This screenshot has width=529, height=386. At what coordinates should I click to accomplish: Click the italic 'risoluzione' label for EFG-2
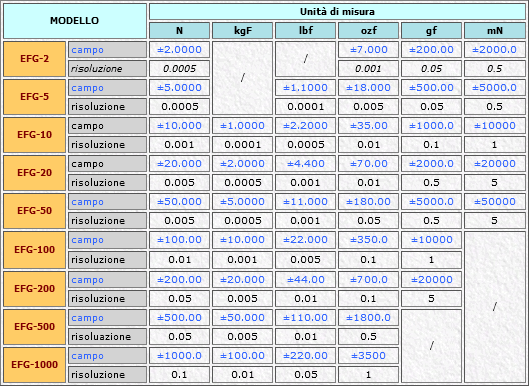point(107,69)
